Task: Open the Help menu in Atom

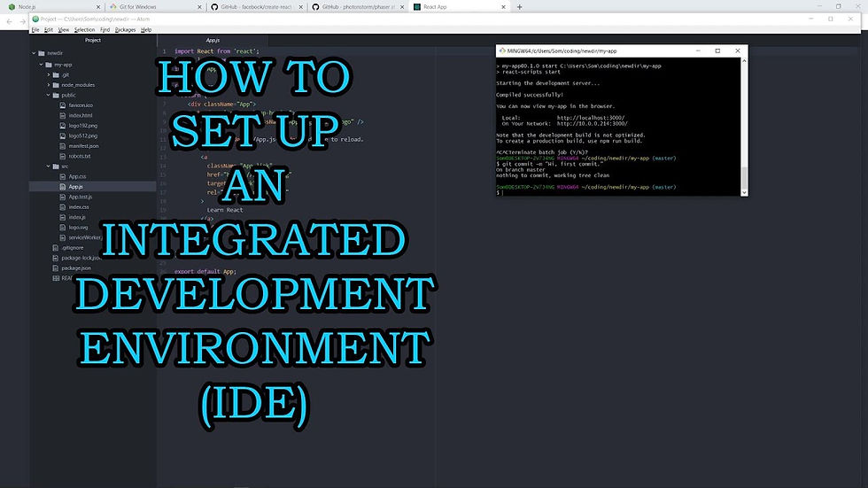Action: click(146, 30)
